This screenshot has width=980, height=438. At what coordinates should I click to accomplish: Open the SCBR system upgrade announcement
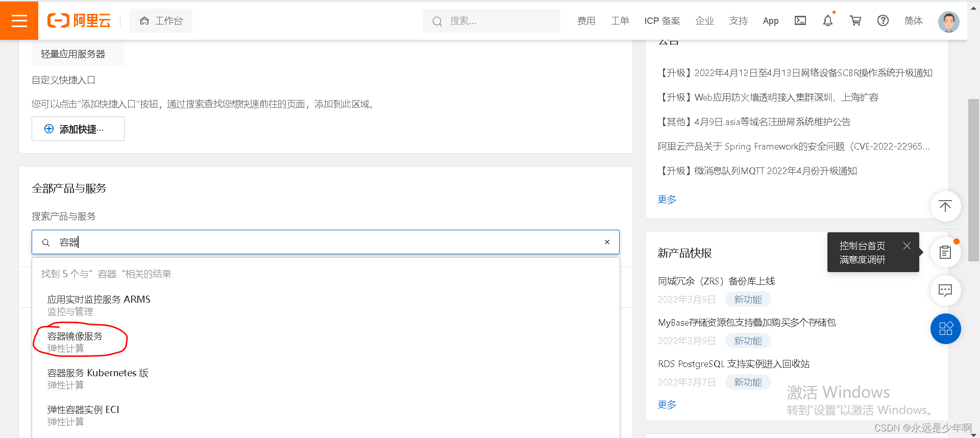795,73
